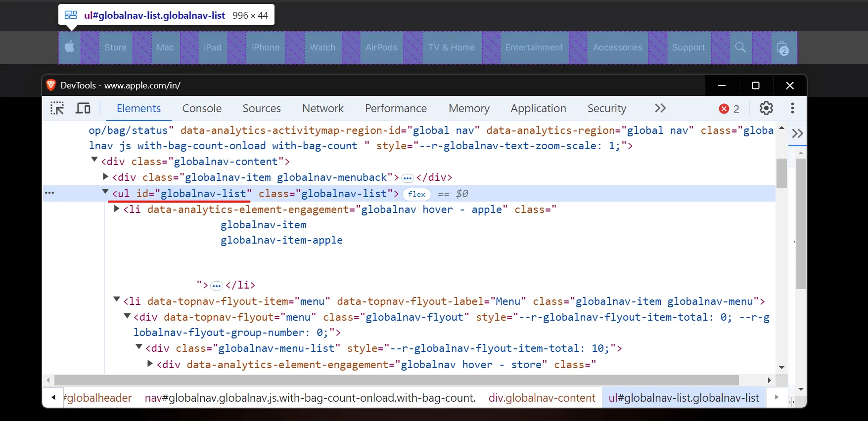The height and width of the screenshot is (421, 868).
Task: Open the DevTools three-dot customize menu
Action: pos(792,108)
